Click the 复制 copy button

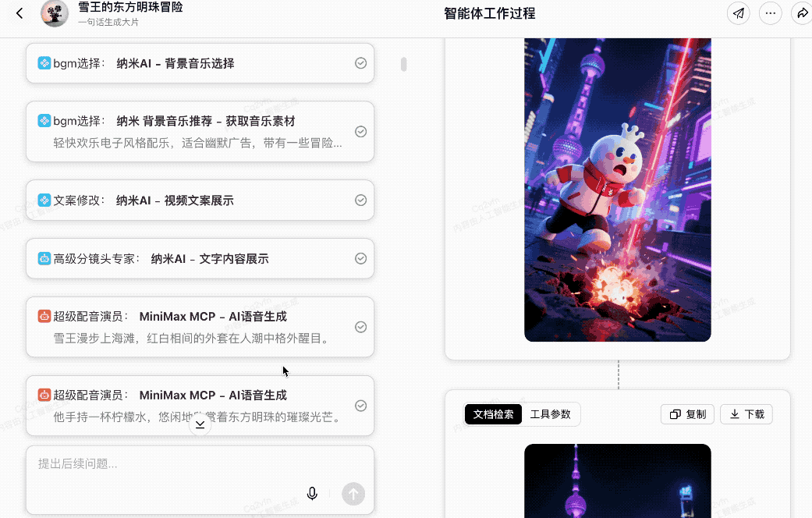click(687, 414)
